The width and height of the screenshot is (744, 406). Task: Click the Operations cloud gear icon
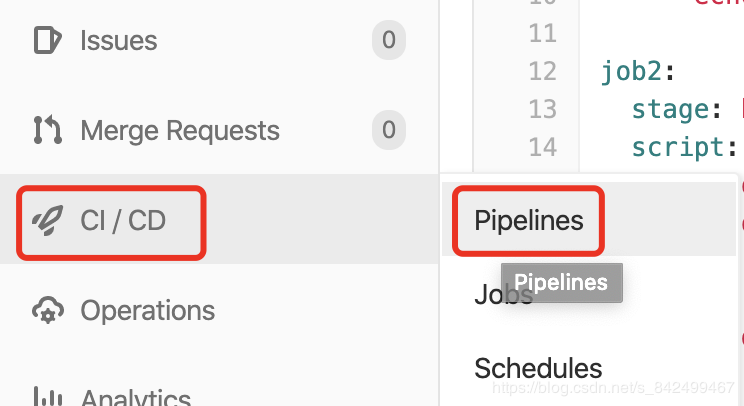coord(47,311)
